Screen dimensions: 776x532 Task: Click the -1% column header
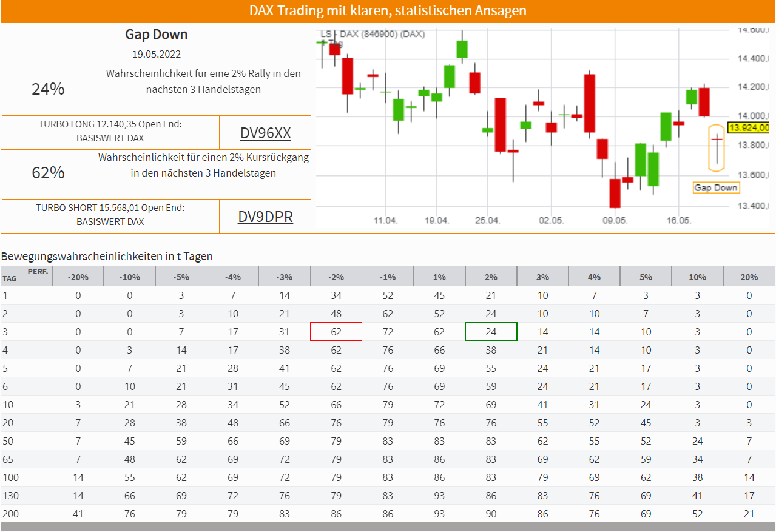(388, 277)
